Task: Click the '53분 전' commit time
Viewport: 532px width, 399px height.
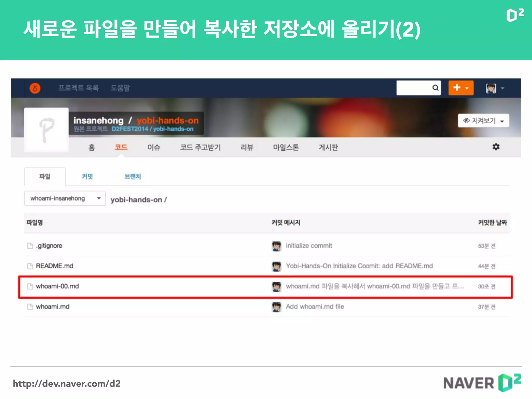Action: click(487, 246)
